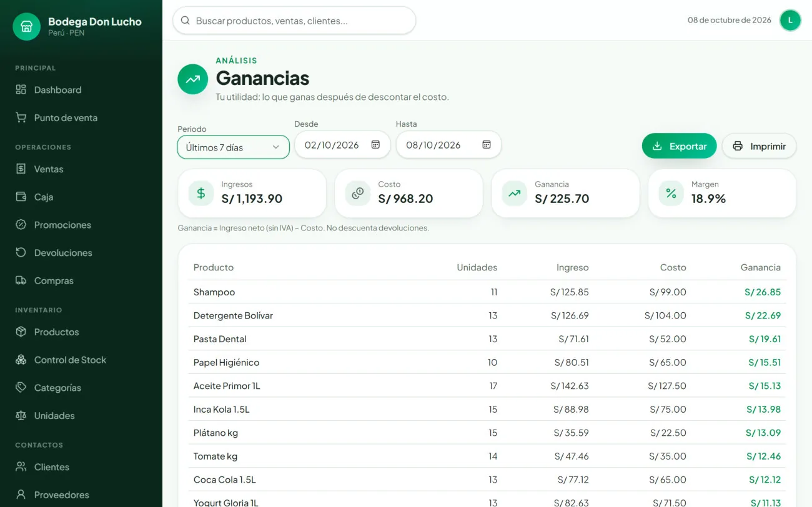
Task: Select the Detergente Bolívar product name
Action: tap(233, 316)
